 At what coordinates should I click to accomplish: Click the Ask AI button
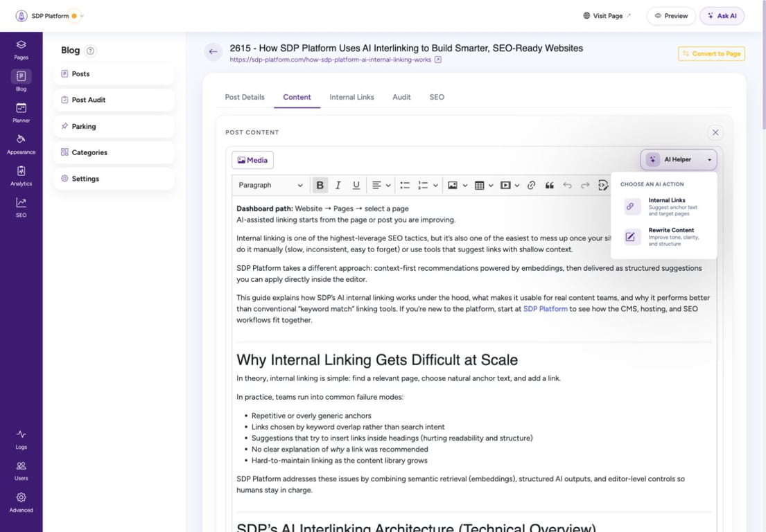pyautogui.click(x=722, y=16)
